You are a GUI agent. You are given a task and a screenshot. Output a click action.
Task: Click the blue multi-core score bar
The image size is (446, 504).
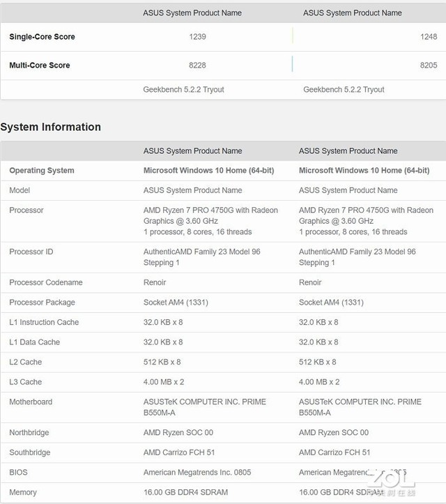(293, 65)
